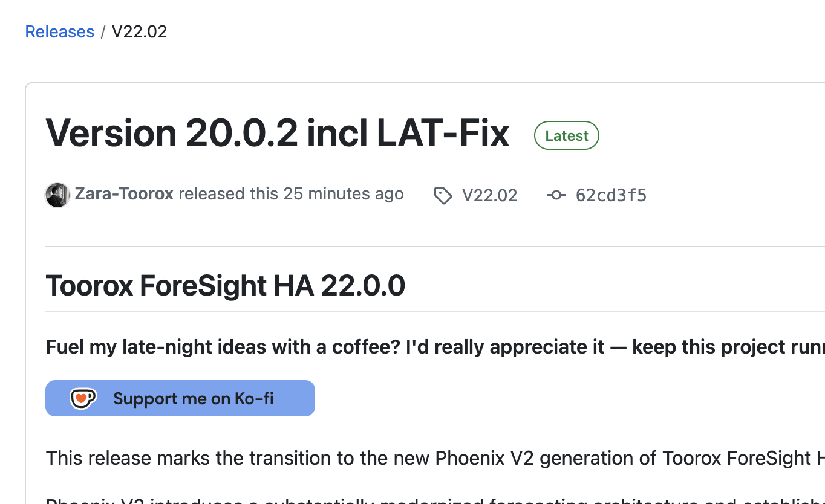Click the Ko-fi coffee cup icon
This screenshot has height=504, width=825.
click(83, 398)
